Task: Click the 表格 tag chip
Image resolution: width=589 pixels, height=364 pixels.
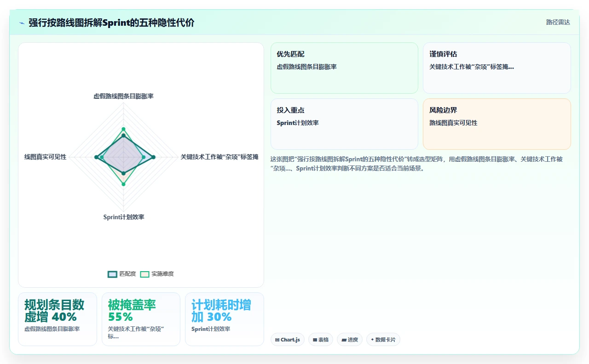Action: [321, 340]
